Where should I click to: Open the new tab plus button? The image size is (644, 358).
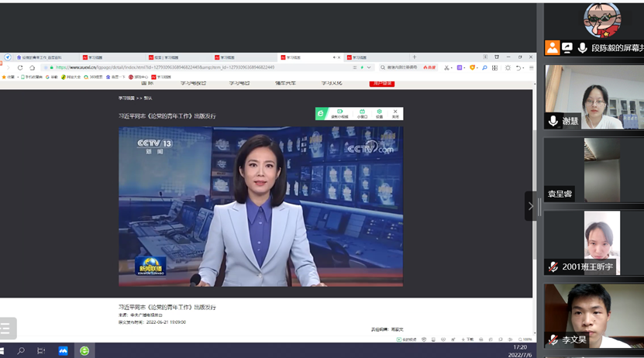point(415,57)
